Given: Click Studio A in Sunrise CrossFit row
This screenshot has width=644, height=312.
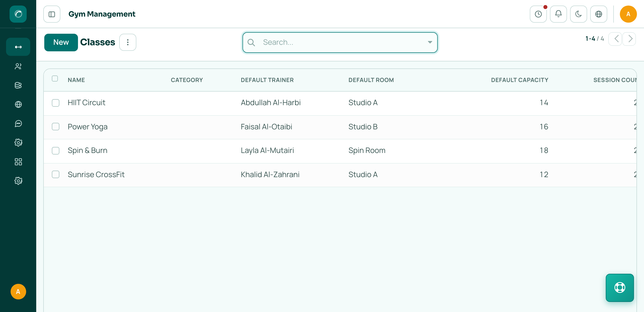Looking at the screenshot, I should (363, 175).
